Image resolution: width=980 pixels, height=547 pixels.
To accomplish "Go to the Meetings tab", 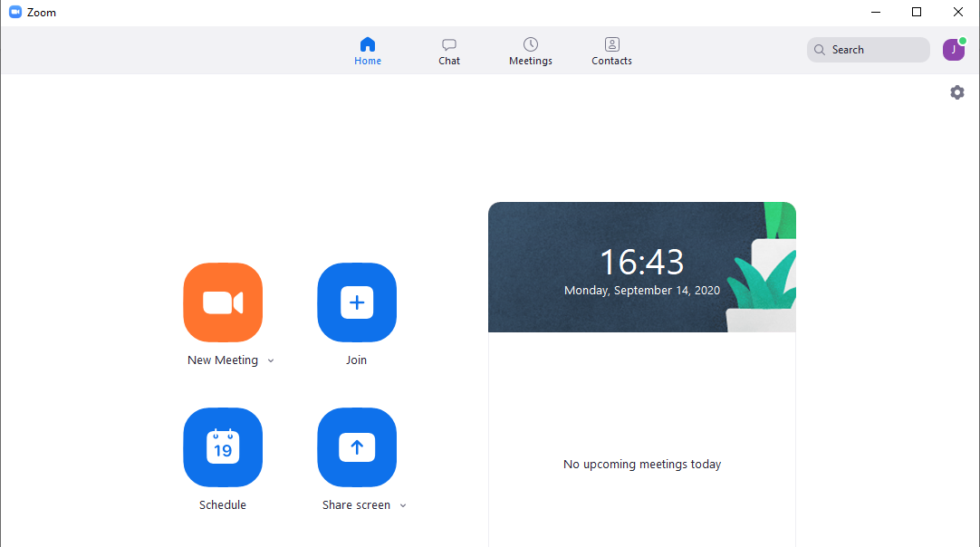I will click(531, 52).
